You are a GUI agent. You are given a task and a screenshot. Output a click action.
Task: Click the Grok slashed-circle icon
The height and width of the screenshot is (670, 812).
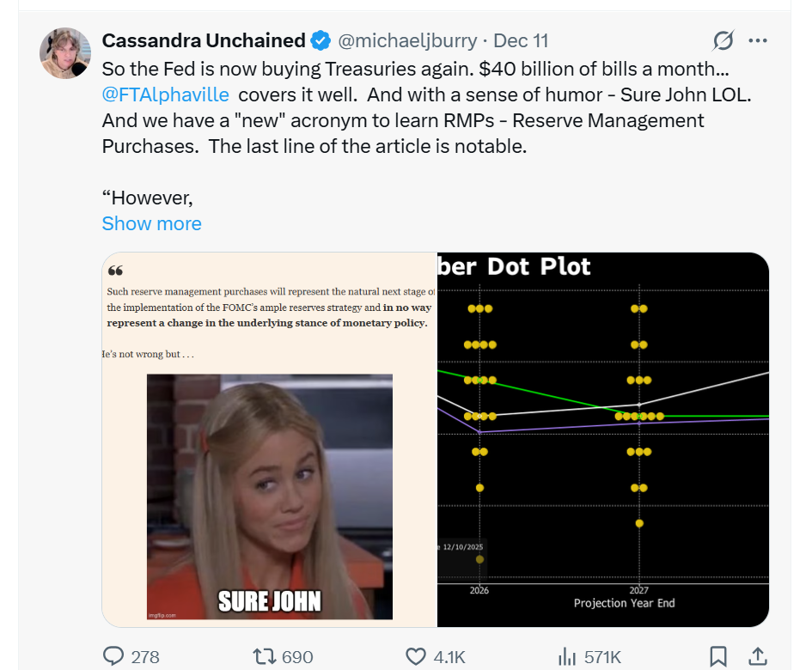(x=723, y=41)
